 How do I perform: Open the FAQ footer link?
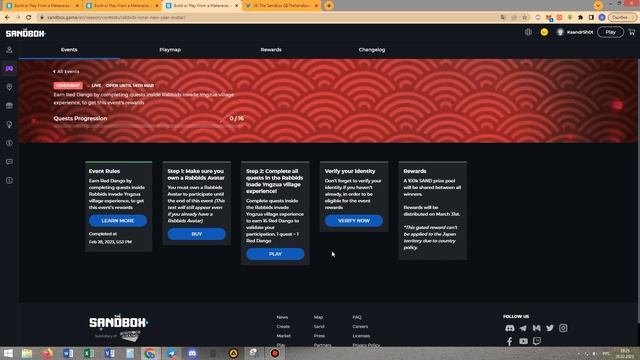pos(357,317)
